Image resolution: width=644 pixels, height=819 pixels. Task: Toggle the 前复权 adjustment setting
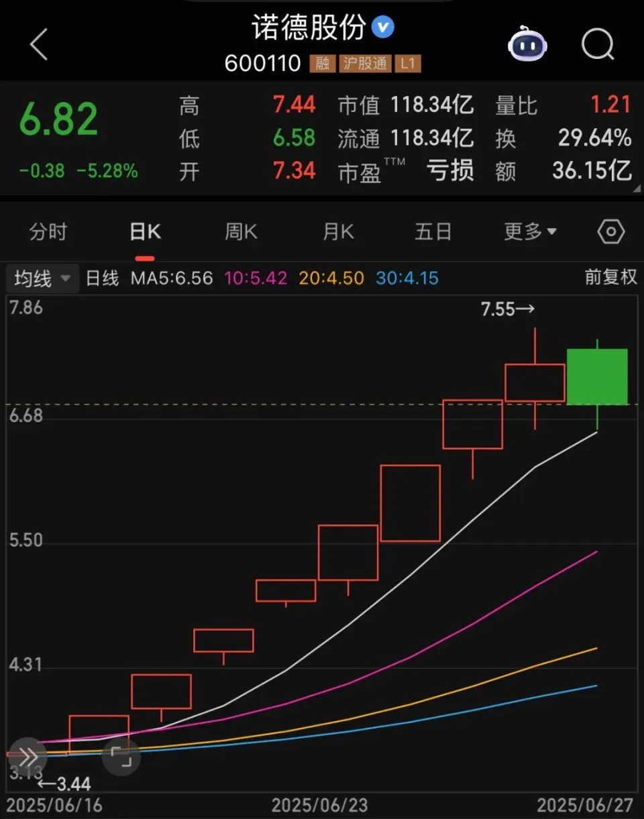tap(610, 278)
